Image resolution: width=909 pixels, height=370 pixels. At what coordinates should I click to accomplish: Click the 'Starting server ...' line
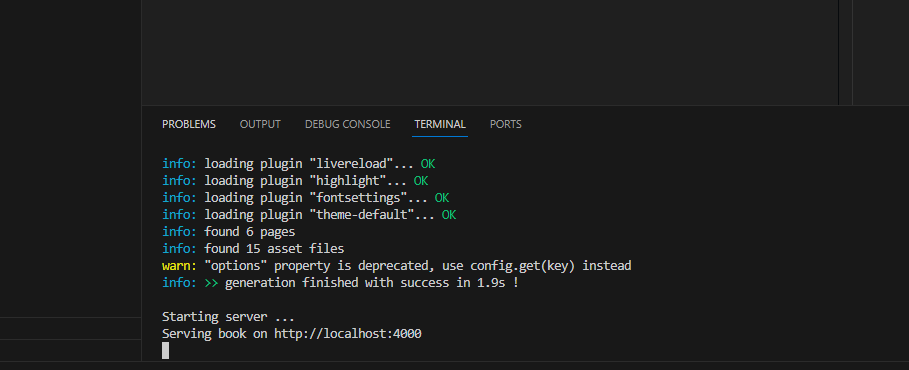tap(228, 317)
